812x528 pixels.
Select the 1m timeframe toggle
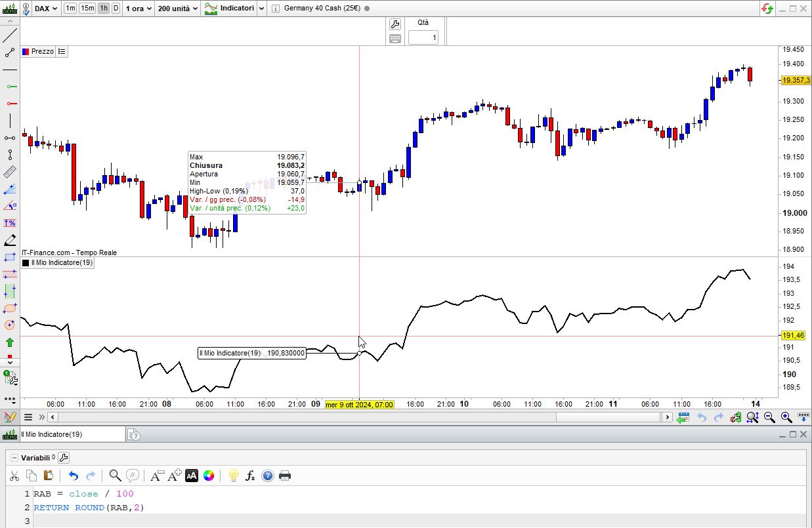(70, 9)
